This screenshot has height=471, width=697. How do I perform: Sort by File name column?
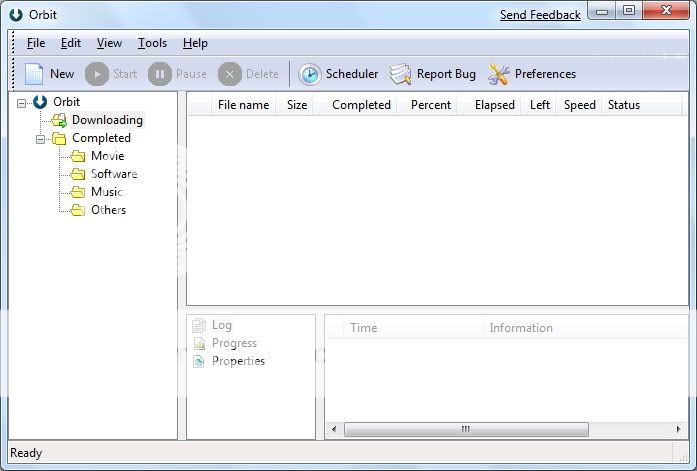(244, 105)
